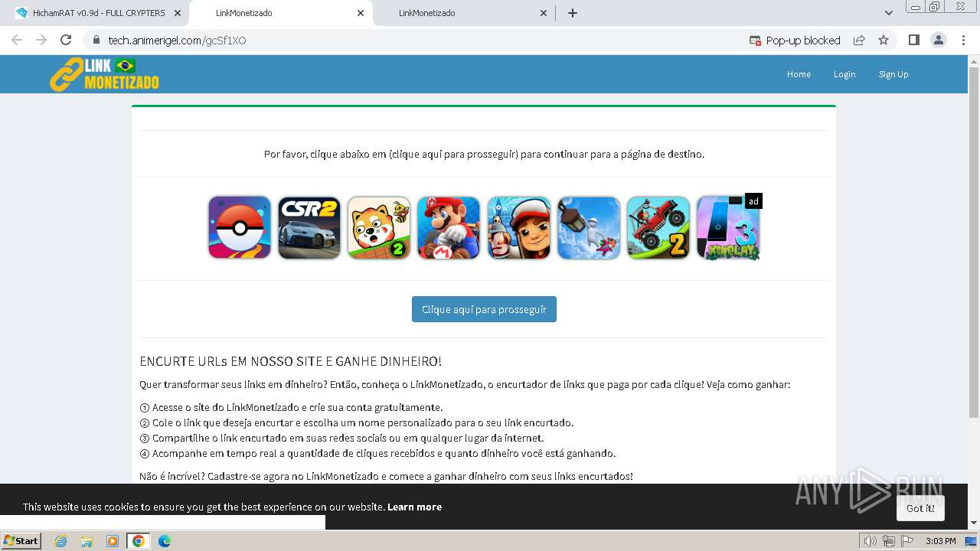Open the Mario Kart game icon
This screenshot has width=980, height=551.
[449, 227]
